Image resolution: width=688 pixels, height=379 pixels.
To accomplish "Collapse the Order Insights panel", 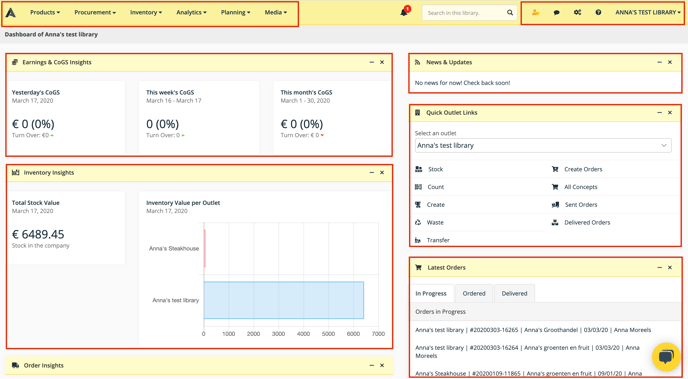I will click(372, 365).
